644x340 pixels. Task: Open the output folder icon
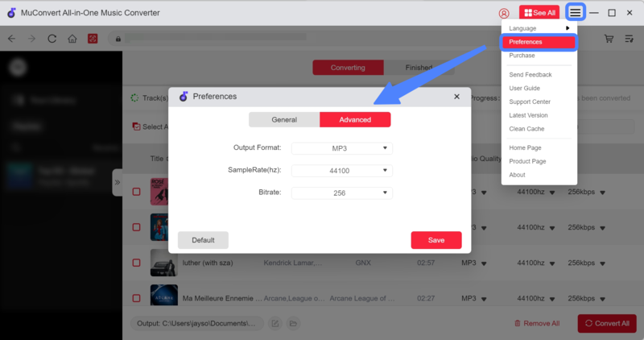294,323
